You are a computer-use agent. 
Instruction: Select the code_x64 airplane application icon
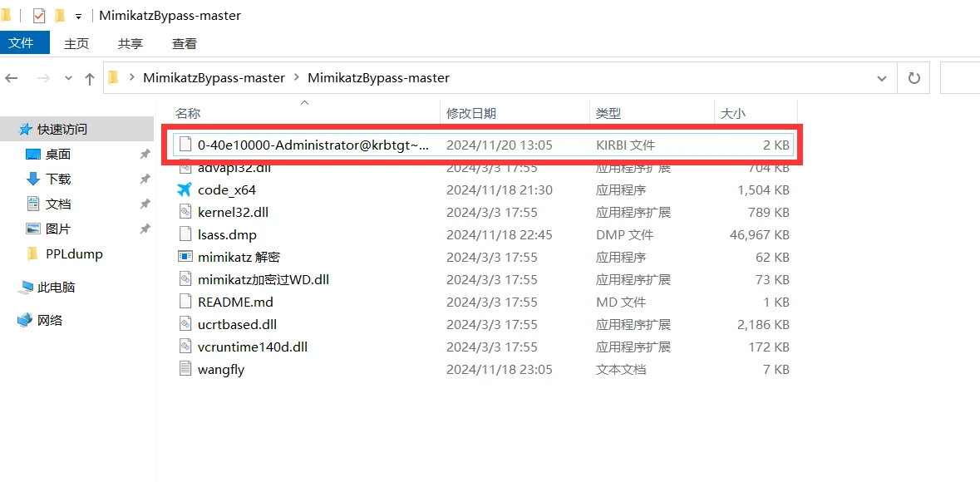(x=185, y=189)
